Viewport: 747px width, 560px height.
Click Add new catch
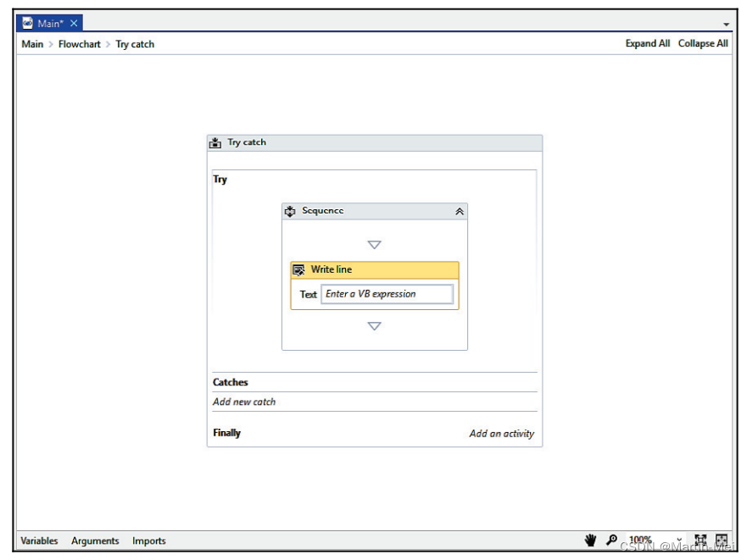pos(244,402)
